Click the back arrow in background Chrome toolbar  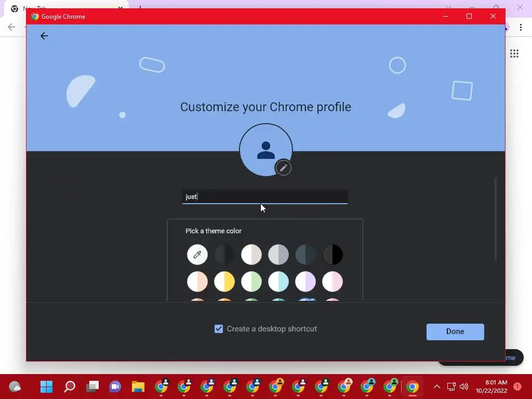coord(11,27)
